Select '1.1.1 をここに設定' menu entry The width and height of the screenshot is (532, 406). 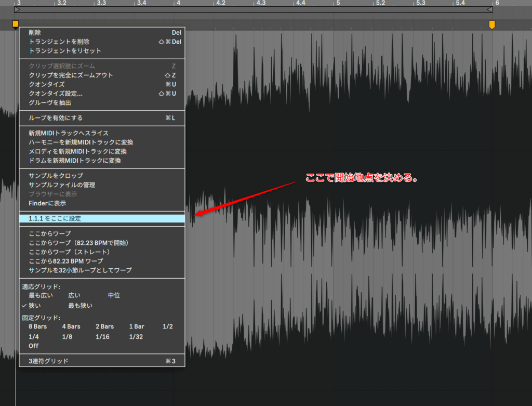pos(55,219)
